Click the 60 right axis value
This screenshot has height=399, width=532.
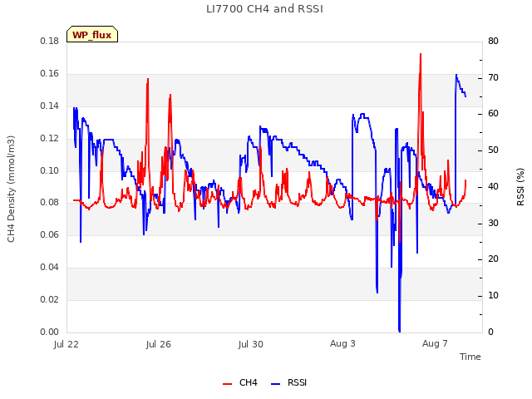click(x=493, y=114)
